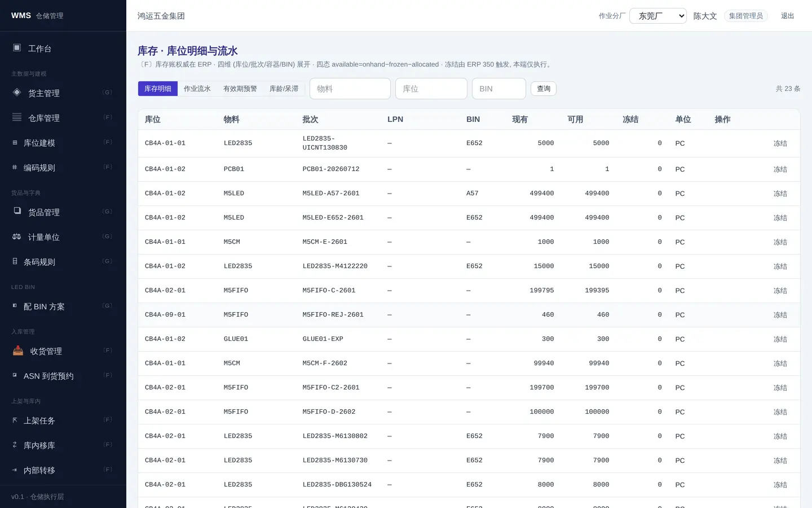Viewport: 812px width, 508px height.
Task: Click the ASN 到货预约 icon
Action: [x=15, y=375]
